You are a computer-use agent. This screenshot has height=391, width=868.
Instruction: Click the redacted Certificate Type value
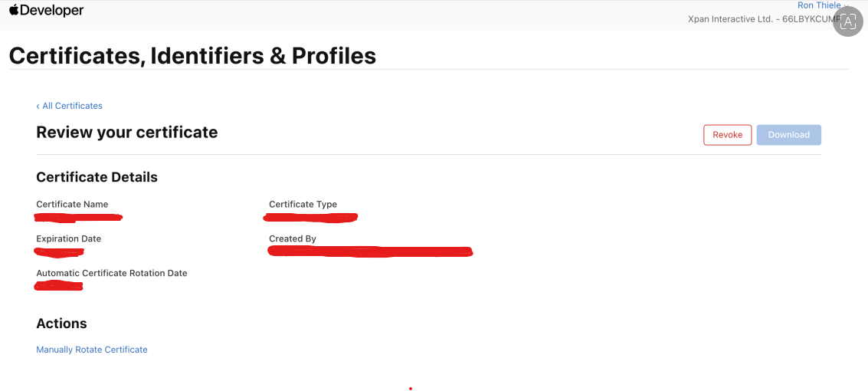coord(310,218)
